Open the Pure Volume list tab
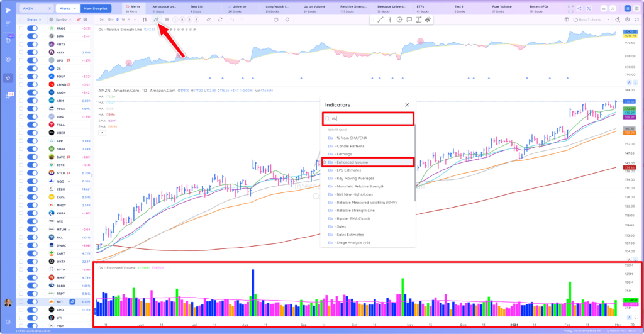The image size is (644, 334). pos(501,8)
